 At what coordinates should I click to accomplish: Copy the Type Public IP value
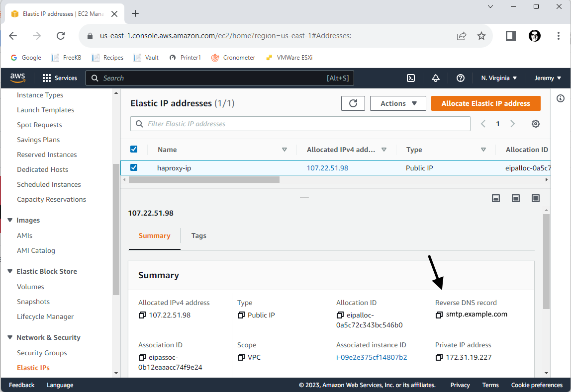(x=241, y=315)
